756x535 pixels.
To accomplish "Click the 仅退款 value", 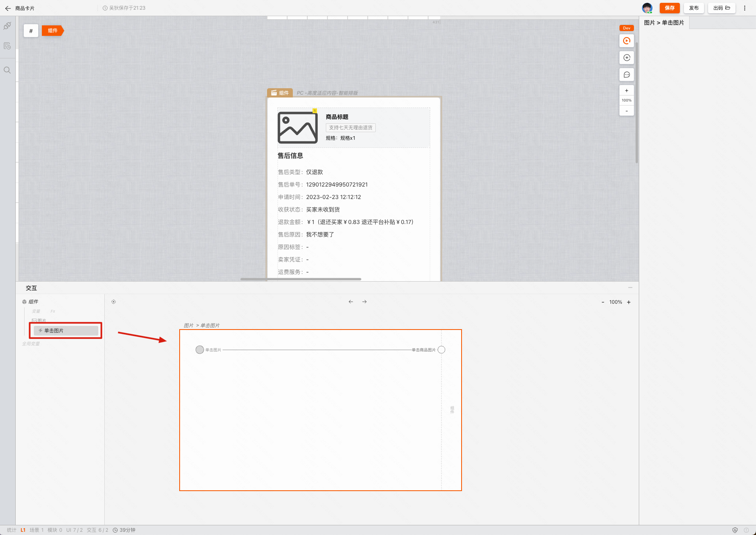I will point(315,172).
